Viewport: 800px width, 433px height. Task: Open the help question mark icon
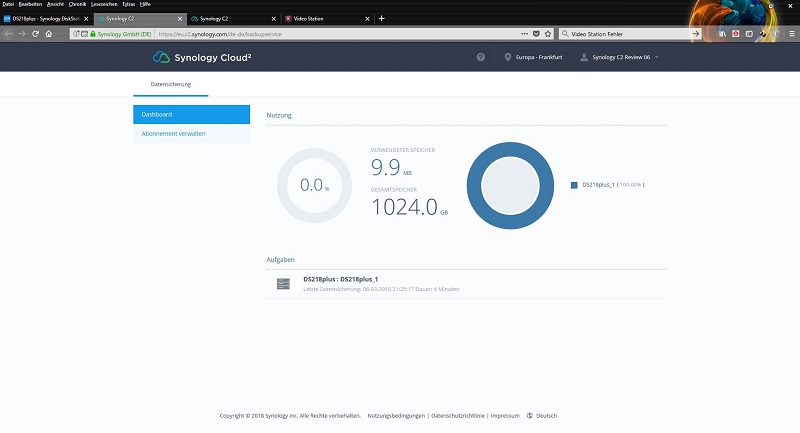tap(481, 57)
